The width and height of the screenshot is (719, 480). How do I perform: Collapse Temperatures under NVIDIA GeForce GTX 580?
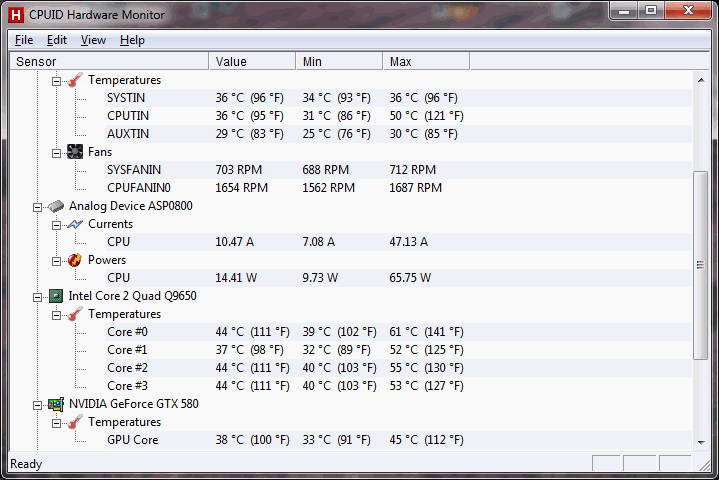pyautogui.click(x=56, y=423)
